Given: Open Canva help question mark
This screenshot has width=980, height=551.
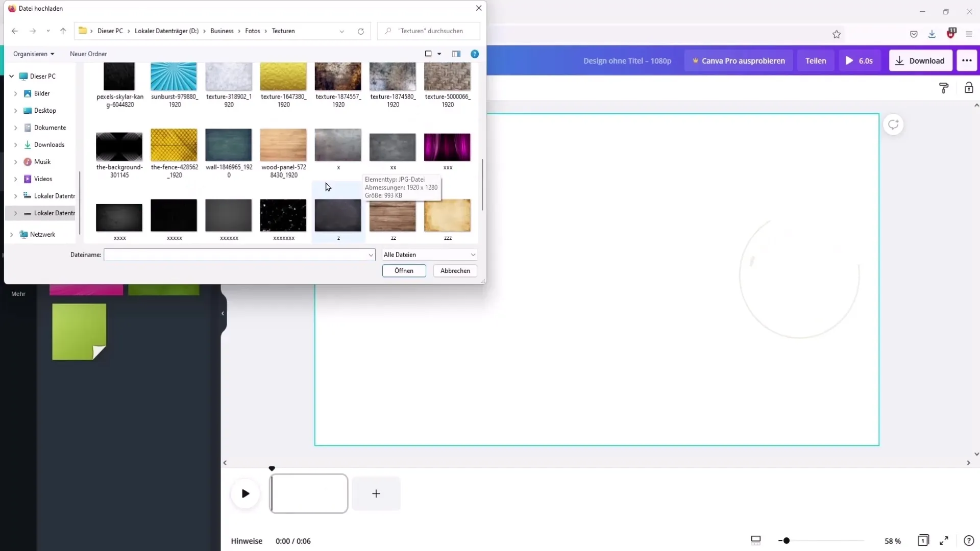Looking at the screenshot, I should point(969,541).
